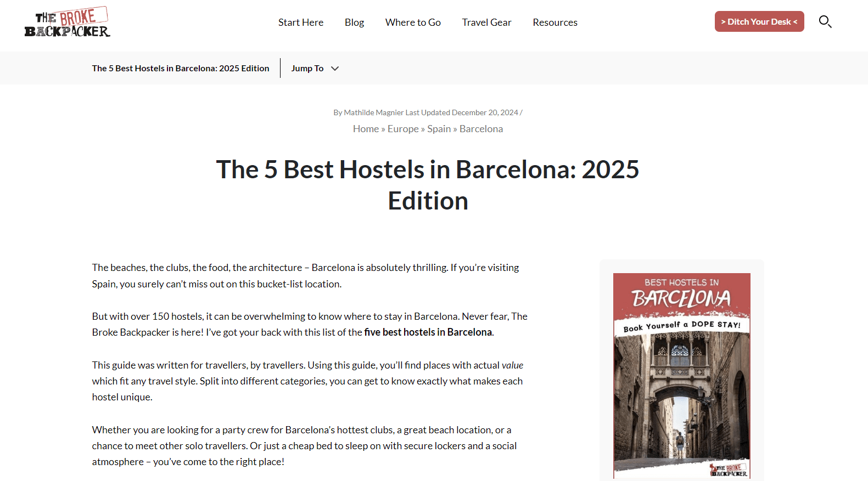The height and width of the screenshot is (481, 868).
Task: Expand the chevron arrow beside Jump To
Action: point(335,69)
